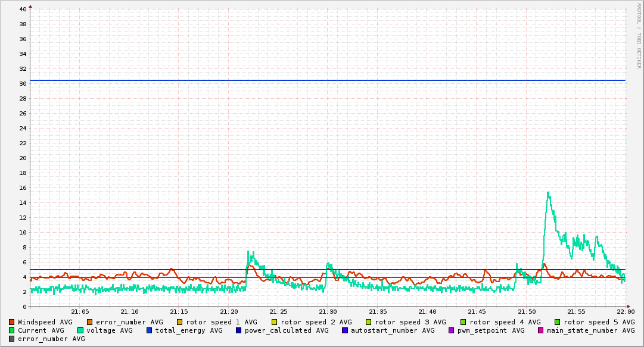Click the yellow rotor speed 2 swatch
Image resolution: width=644 pixels, height=347 pixels.
(x=275, y=322)
